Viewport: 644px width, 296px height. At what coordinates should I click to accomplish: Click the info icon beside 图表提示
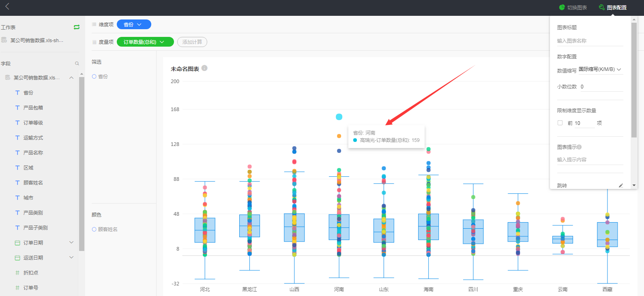pos(579,147)
